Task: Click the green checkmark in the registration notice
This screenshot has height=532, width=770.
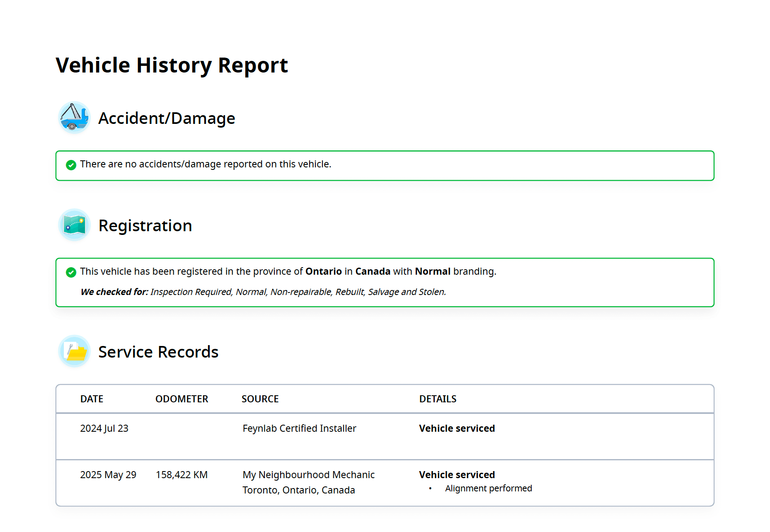Action: point(71,272)
